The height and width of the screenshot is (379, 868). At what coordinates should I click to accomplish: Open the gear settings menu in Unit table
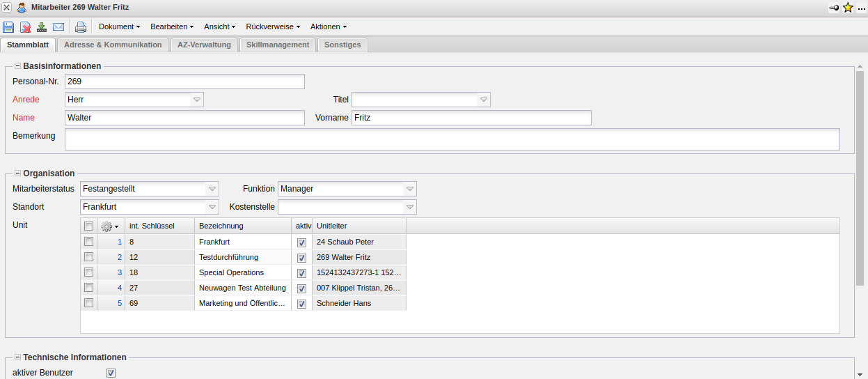(109, 226)
